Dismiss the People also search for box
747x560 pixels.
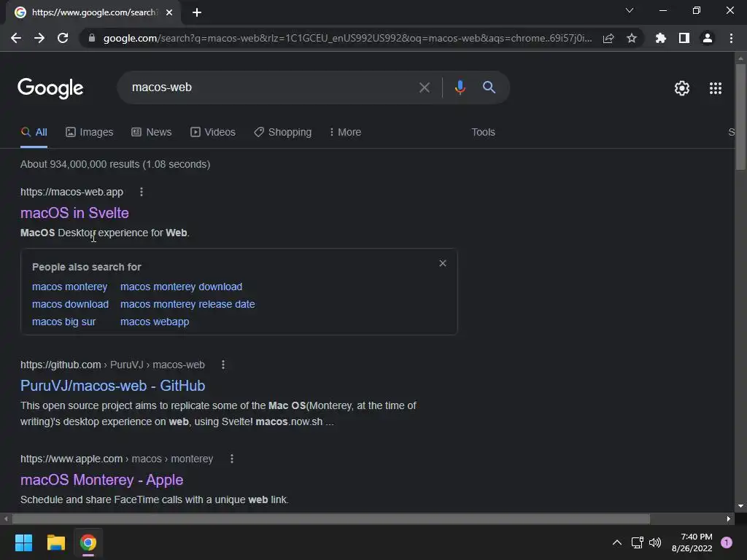tap(443, 263)
